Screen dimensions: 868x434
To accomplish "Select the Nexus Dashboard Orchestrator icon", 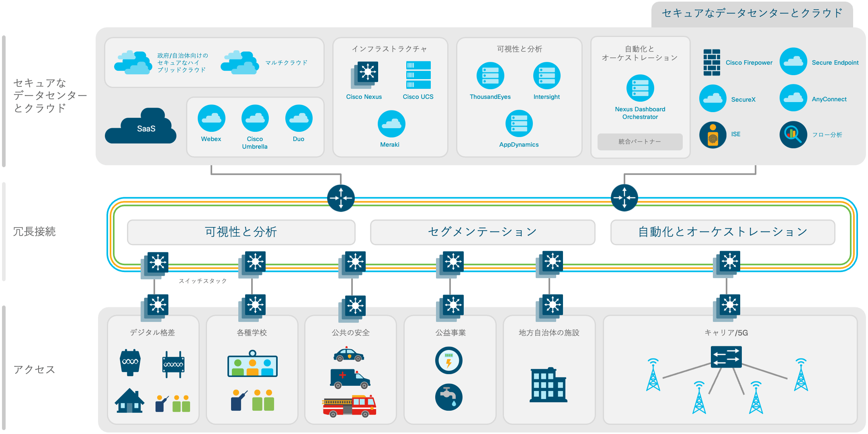I will coord(640,88).
